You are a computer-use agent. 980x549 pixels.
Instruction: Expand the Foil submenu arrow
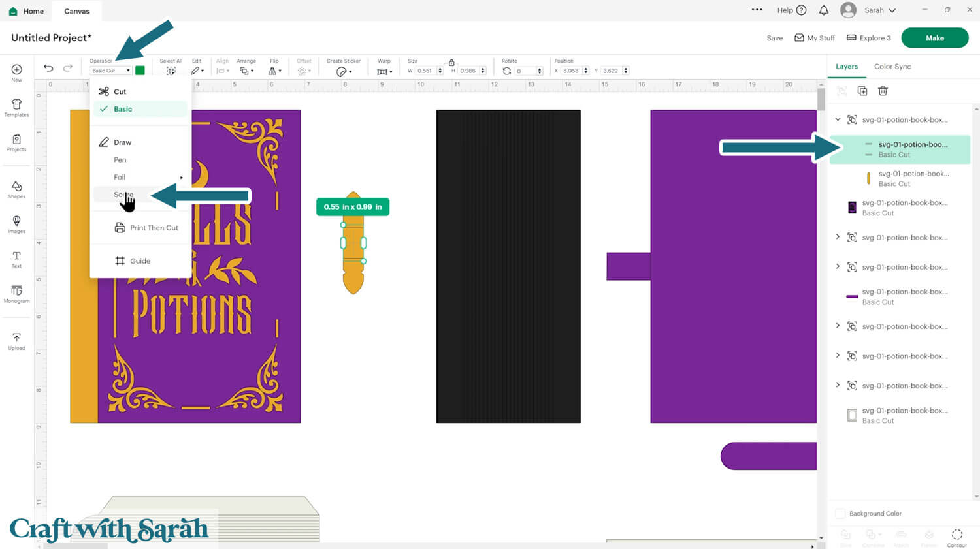tap(182, 178)
